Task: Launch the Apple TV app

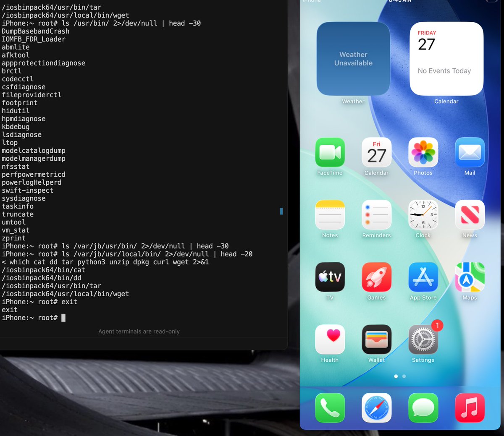Action: [x=330, y=277]
